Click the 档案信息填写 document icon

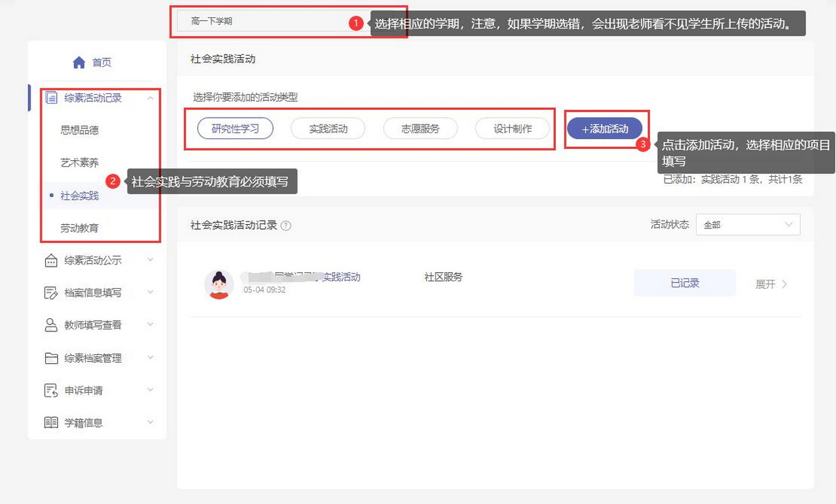click(x=50, y=293)
